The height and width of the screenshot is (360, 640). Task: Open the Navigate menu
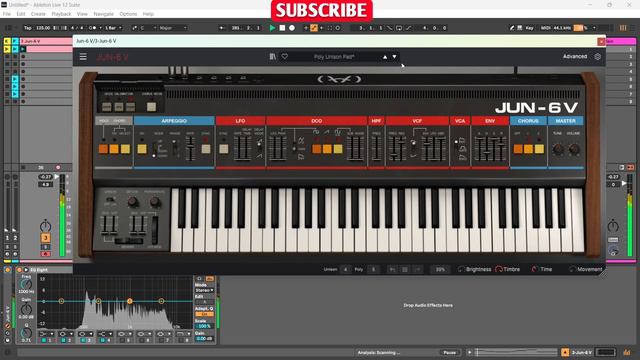(x=104, y=14)
